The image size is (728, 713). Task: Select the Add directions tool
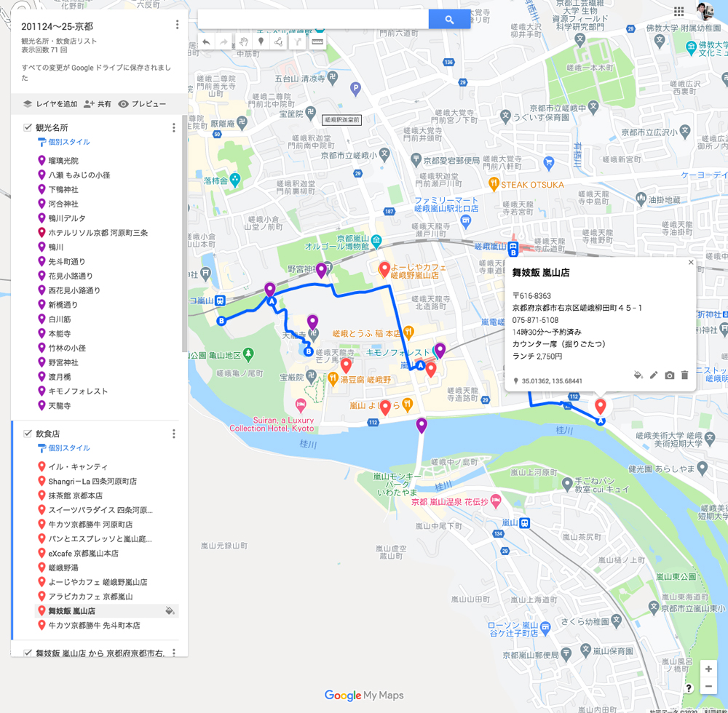(x=298, y=41)
